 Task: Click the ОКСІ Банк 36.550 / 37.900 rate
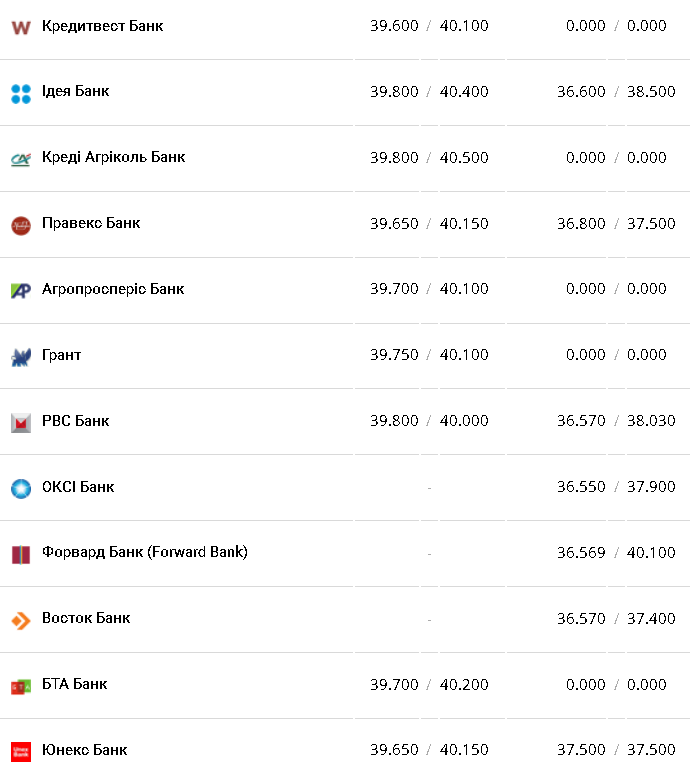[616, 487]
